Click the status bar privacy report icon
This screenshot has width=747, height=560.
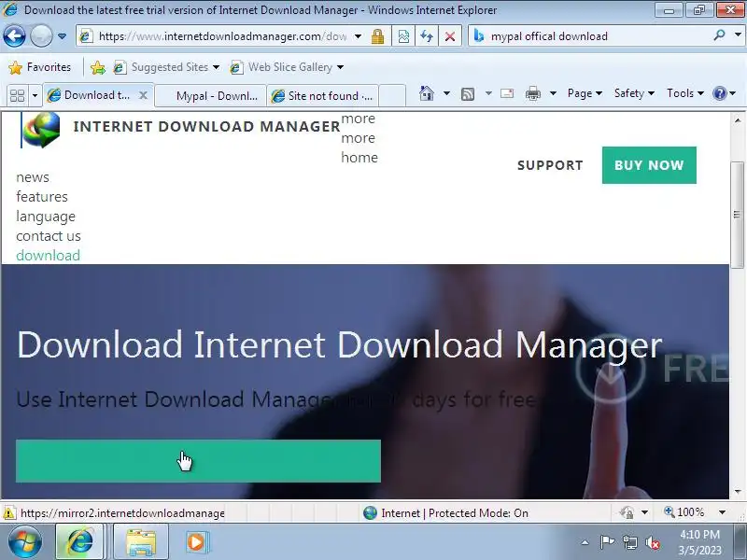(627, 512)
